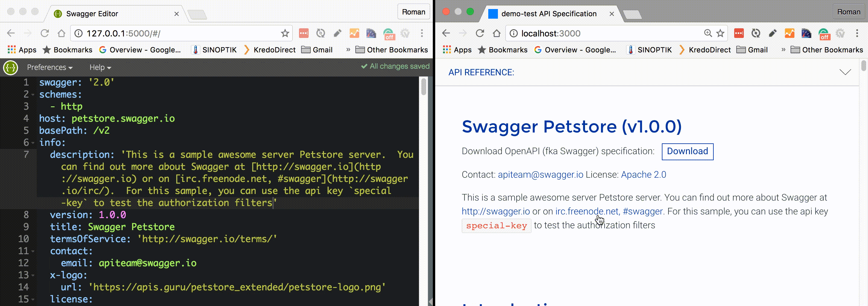This screenshot has height=306, width=868.
Task: Click site info icon beside localhost:3000
Action: (514, 33)
